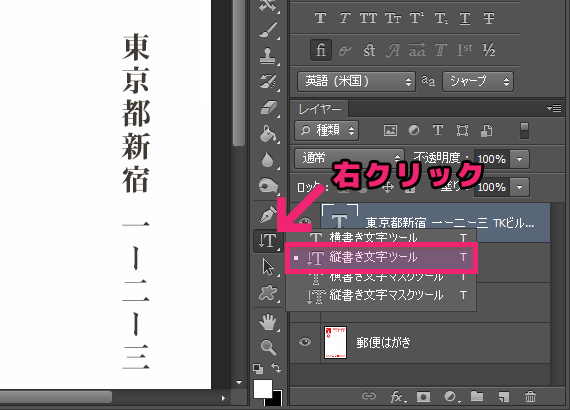Choose 縦書き文字ツール from flyout
Viewport: 570px width, 410px height.
(381, 258)
